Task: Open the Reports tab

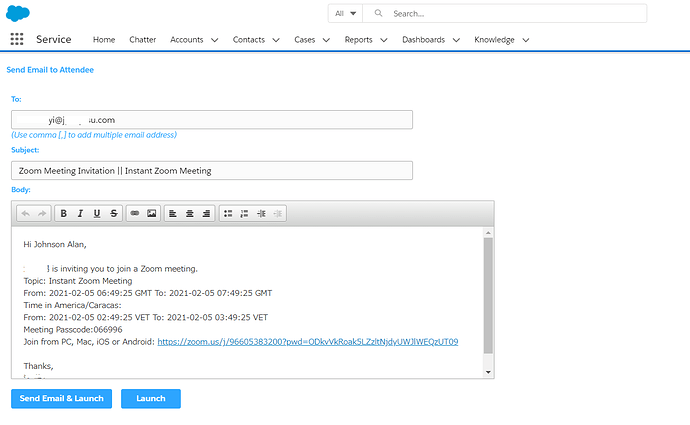Action: pos(358,40)
